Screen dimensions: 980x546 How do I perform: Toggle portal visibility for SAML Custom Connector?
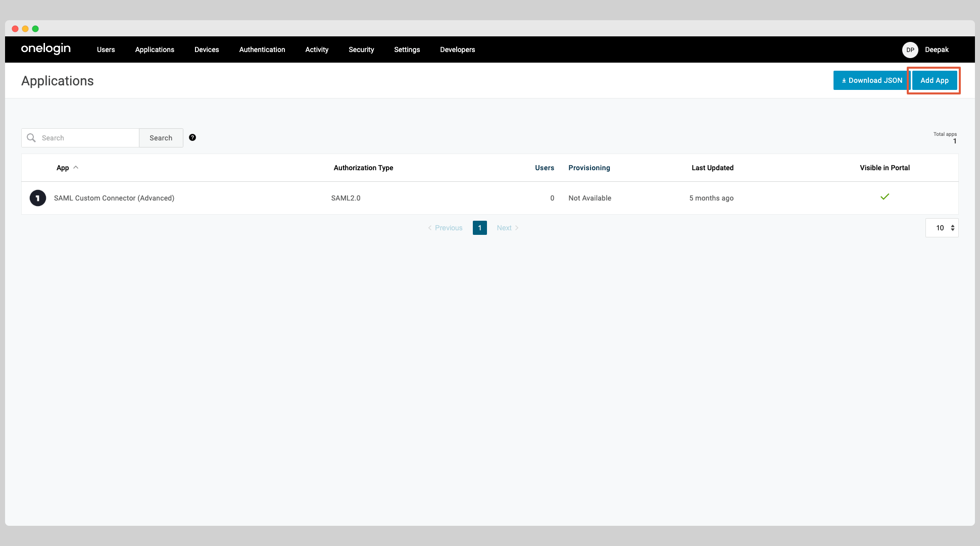pyautogui.click(x=885, y=196)
